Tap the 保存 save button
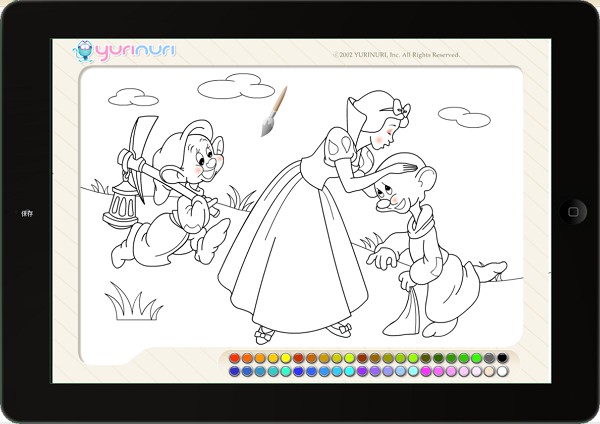 27,214
